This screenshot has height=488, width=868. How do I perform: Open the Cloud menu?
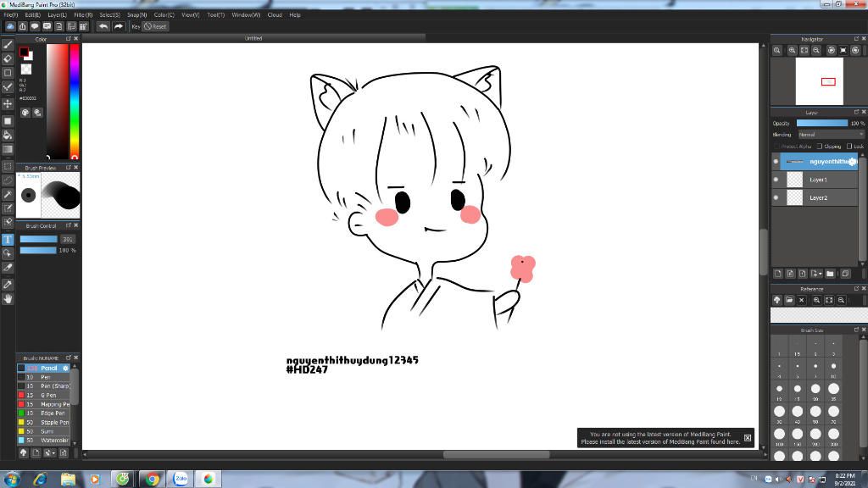coord(275,15)
